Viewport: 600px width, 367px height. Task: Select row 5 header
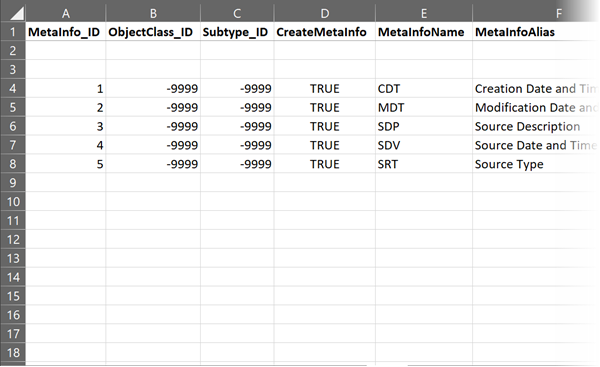[x=13, y=107]
